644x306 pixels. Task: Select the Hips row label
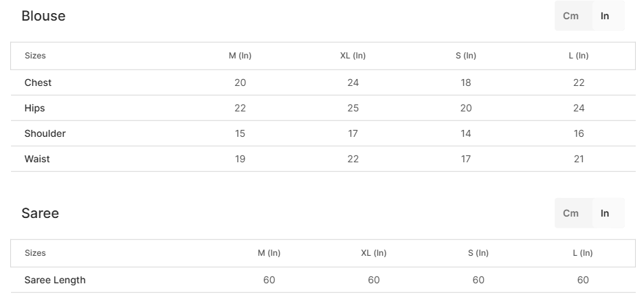[34, 108]
